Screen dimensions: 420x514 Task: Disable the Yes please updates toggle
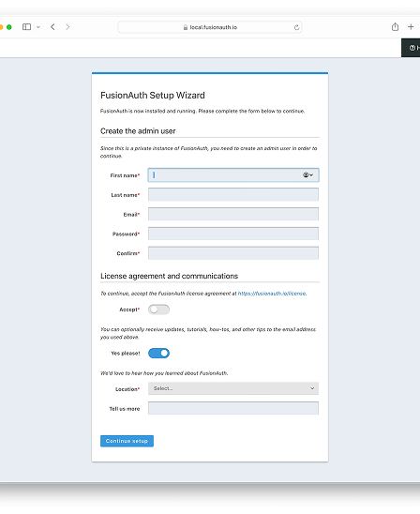158,353
